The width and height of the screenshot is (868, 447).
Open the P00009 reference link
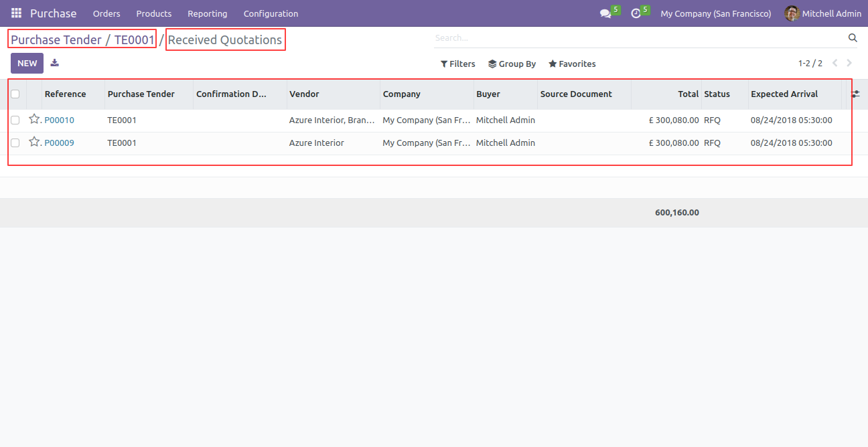pyautogui.click(x=59, y=143)
